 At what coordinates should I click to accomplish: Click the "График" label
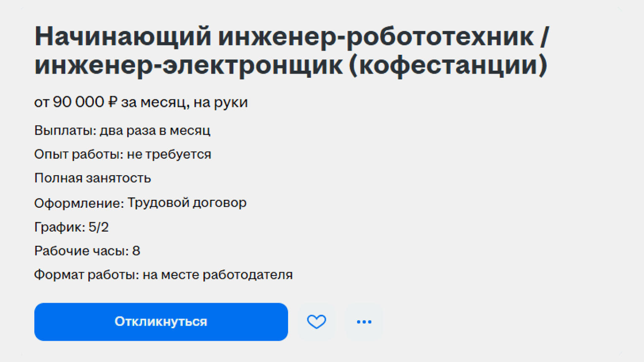(59, 227)
